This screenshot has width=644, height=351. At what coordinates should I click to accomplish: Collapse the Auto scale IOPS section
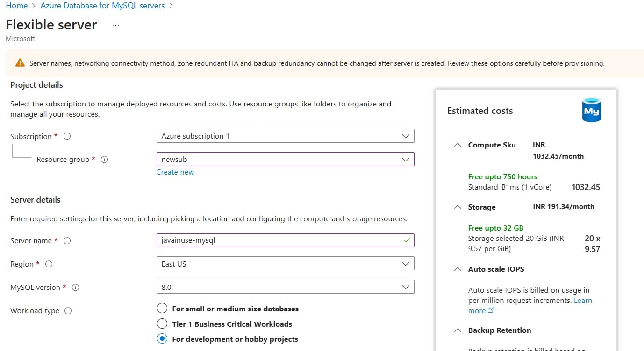coord(458,269)
